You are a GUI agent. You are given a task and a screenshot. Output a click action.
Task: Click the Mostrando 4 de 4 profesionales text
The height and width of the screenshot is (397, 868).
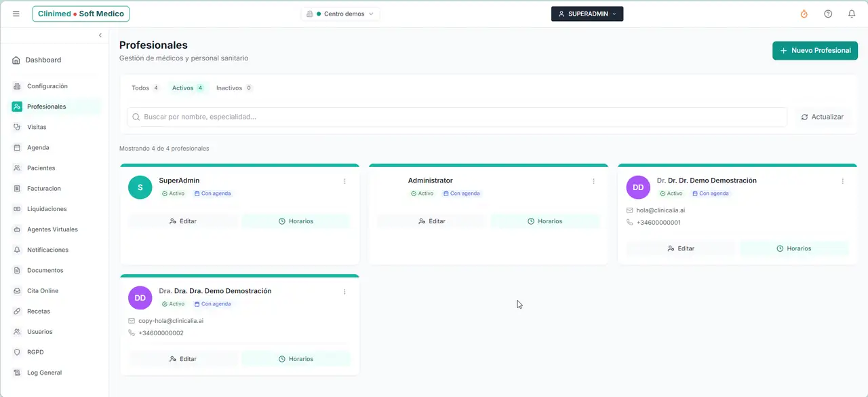coord(164,149)
